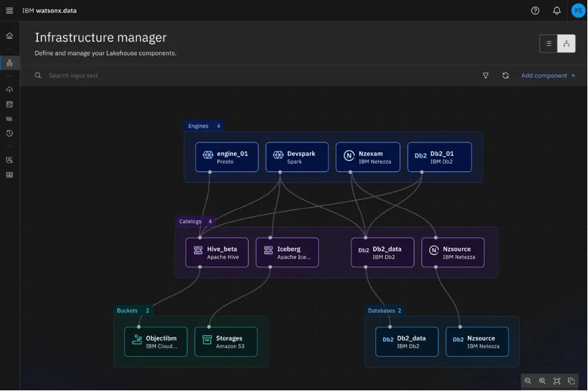Select the engine_01 Presto engine node
588x391 pixels.
tap(227, 157)
